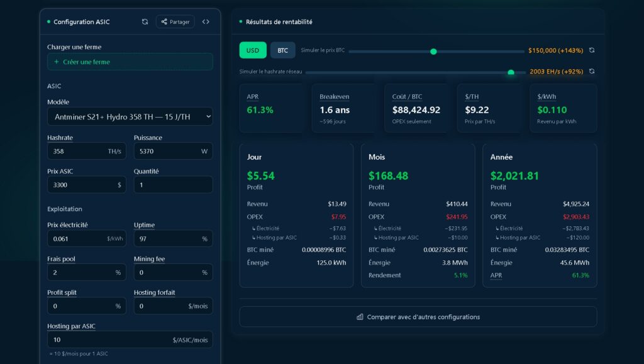The image size is (644, 364).
Task: Edit the Prix ASIC field showing 3300
Action: [x=87, y=185]
